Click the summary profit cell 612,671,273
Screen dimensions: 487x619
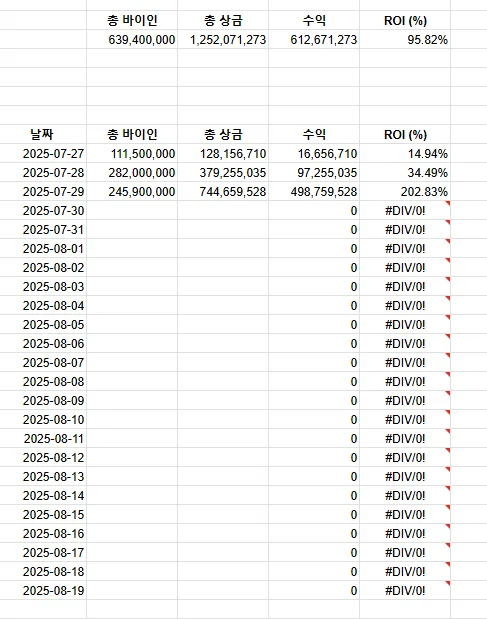[x=314, y=39]
